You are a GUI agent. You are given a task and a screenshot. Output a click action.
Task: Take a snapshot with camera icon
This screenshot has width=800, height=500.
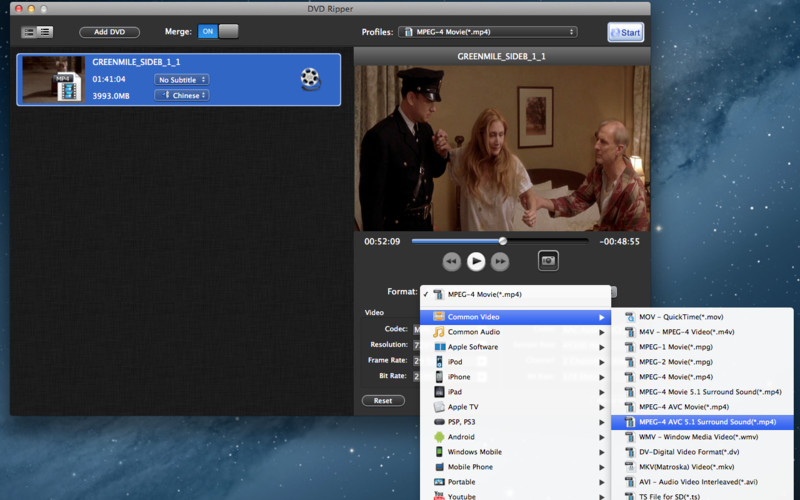click(x=548, y=261)
